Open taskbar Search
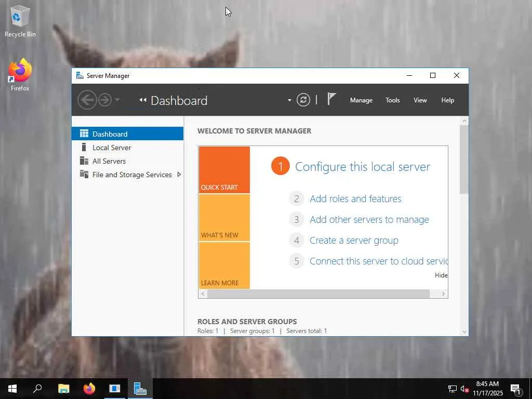Screen dimensions: 532x399 click(37, 389)
